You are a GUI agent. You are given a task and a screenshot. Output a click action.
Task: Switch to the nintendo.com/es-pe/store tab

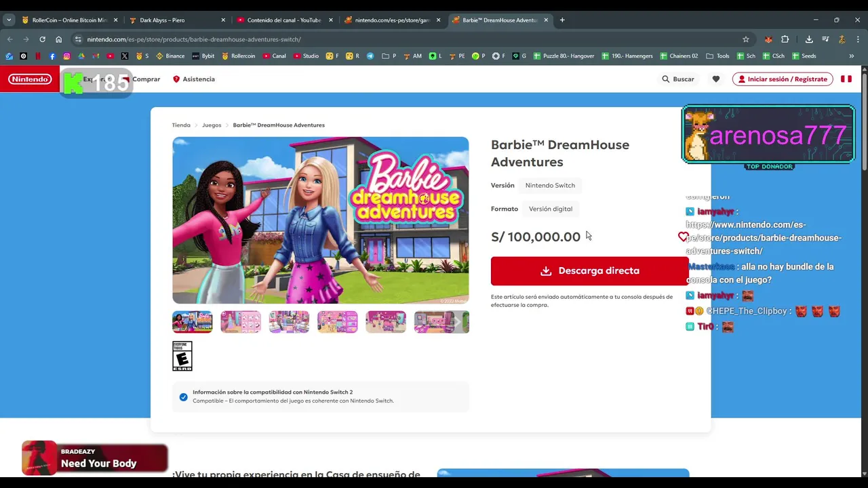click(392, 20)
